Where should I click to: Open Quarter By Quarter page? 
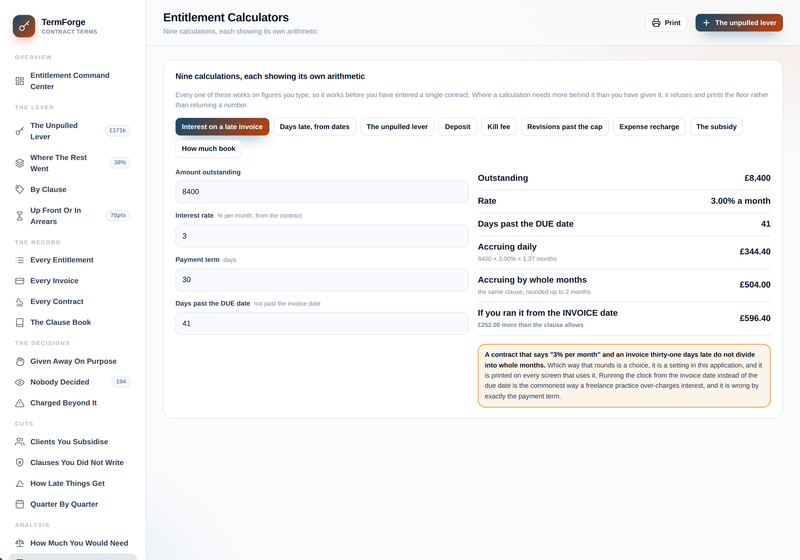[72, 504]
